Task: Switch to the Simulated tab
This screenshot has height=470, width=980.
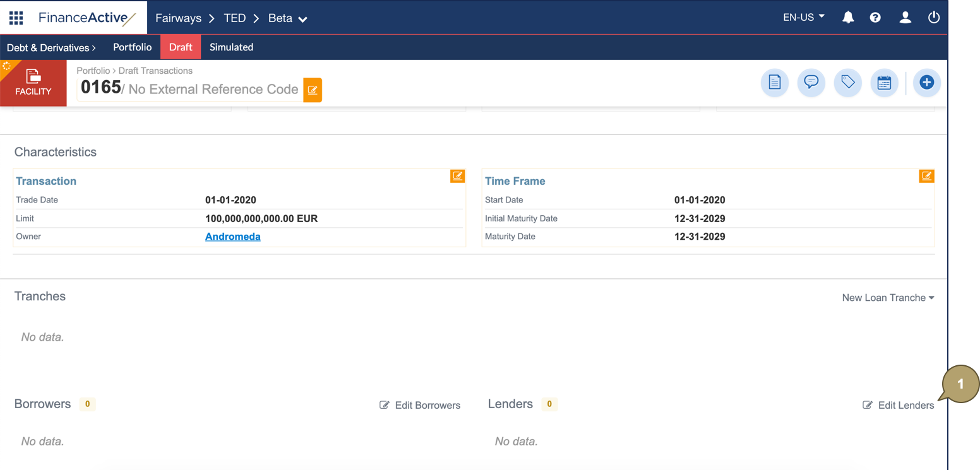Action: click(x=231, y=47)
